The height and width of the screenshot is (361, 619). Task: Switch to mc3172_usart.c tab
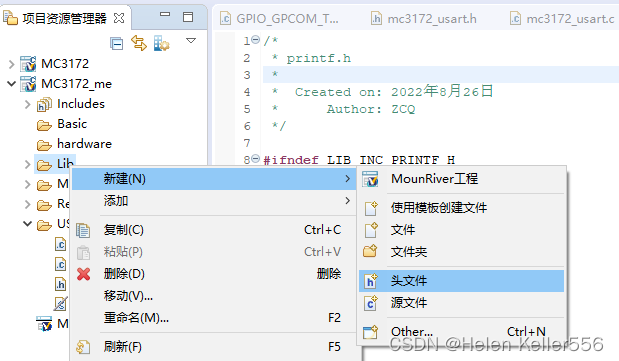pyautogui.click(x=570, y=19)
